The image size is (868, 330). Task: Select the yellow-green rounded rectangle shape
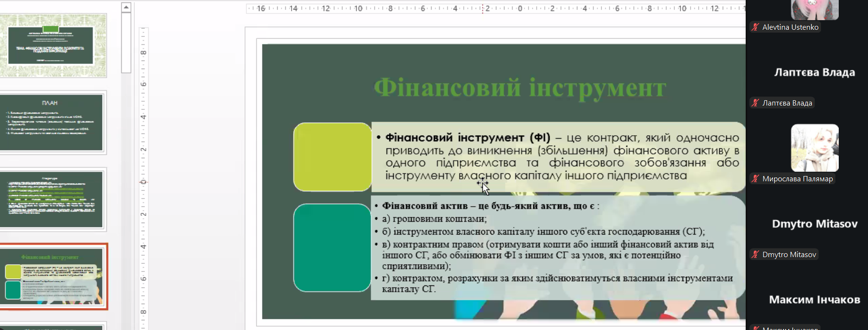[332, 157]
